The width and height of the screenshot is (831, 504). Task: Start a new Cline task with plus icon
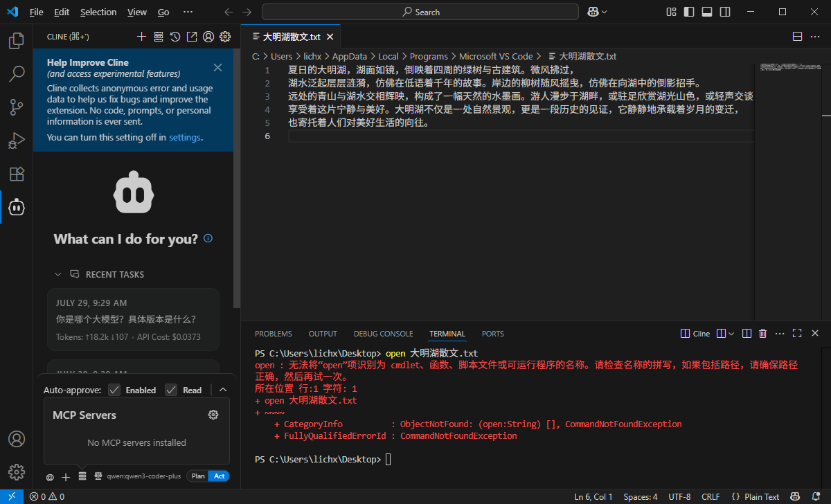click(141, 37)
